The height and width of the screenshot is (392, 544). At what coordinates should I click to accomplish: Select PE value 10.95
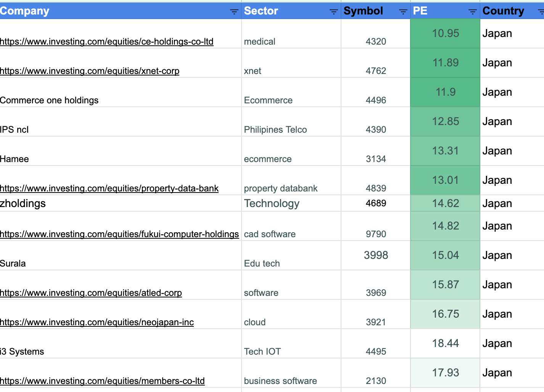pos(445,34)
